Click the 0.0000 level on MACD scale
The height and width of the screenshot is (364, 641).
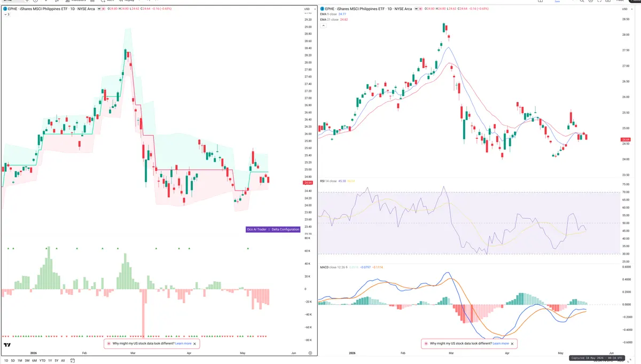point(626,304)
